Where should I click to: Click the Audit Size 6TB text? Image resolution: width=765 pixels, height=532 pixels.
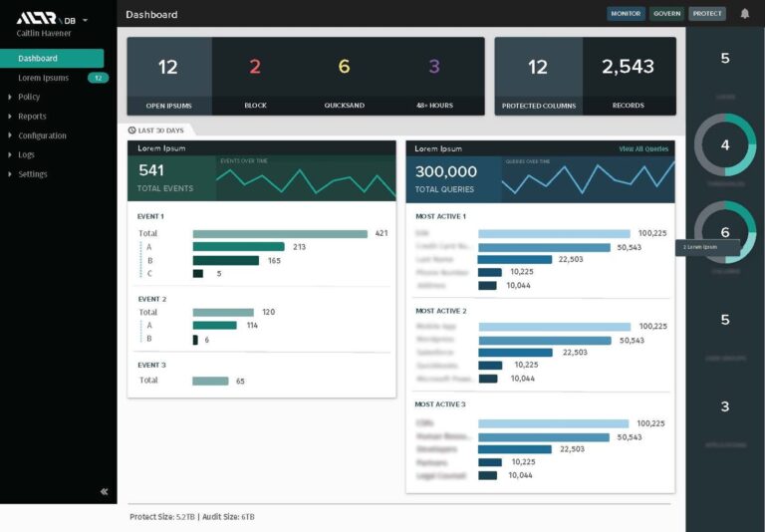tap(228, 517)
